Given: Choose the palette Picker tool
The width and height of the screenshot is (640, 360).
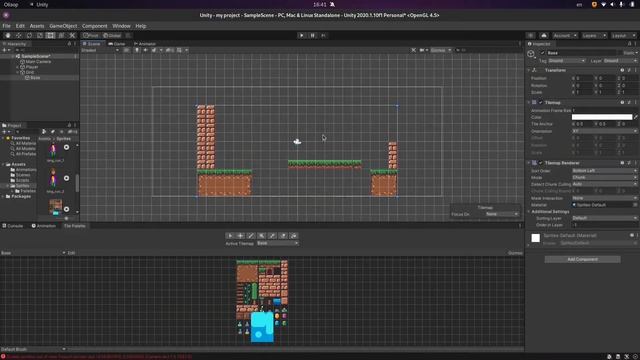Looking at the screenshot, I should pos(272,236).
